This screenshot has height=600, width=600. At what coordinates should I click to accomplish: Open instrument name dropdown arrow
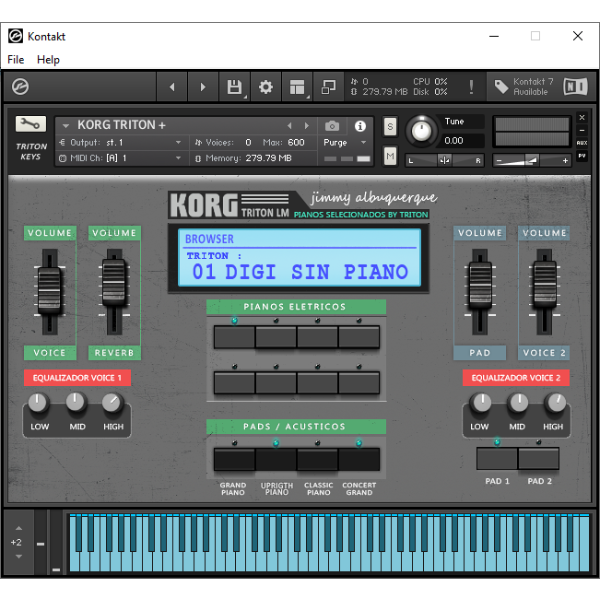coord(66,126)
